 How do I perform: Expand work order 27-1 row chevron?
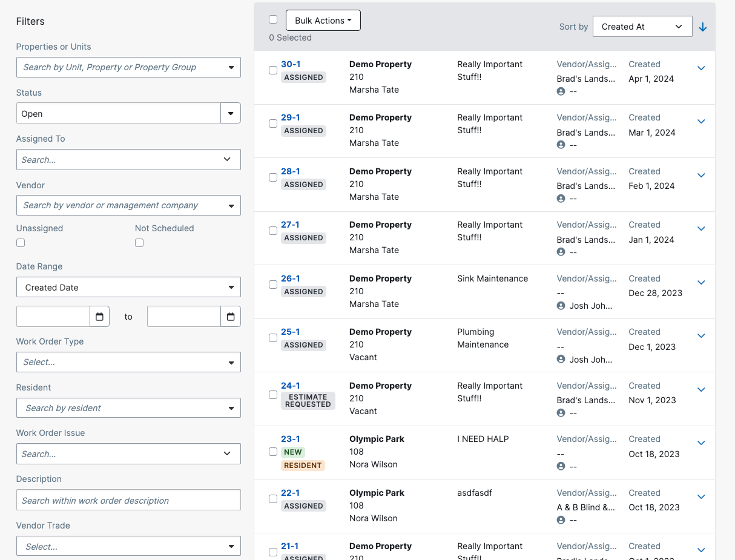pyautogui.click(x=701, y=229)
